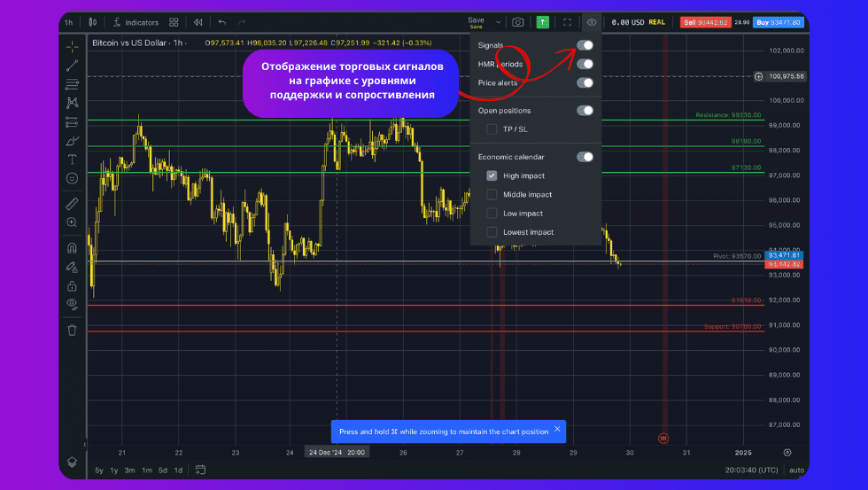Add alert at the 100,975.56 price
Viewport: 868px width, 490px height.
click(x=758, y=76)
